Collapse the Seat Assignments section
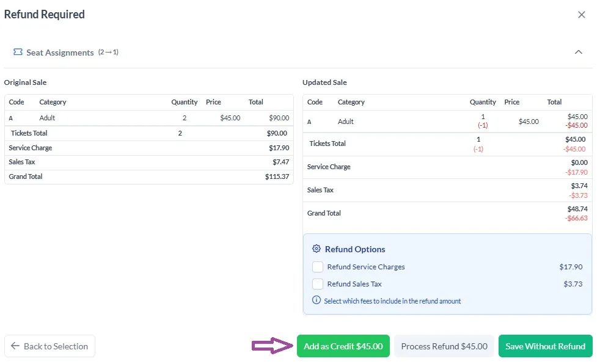This screenshot has height=364, width=600. click(x=578, y=52)
